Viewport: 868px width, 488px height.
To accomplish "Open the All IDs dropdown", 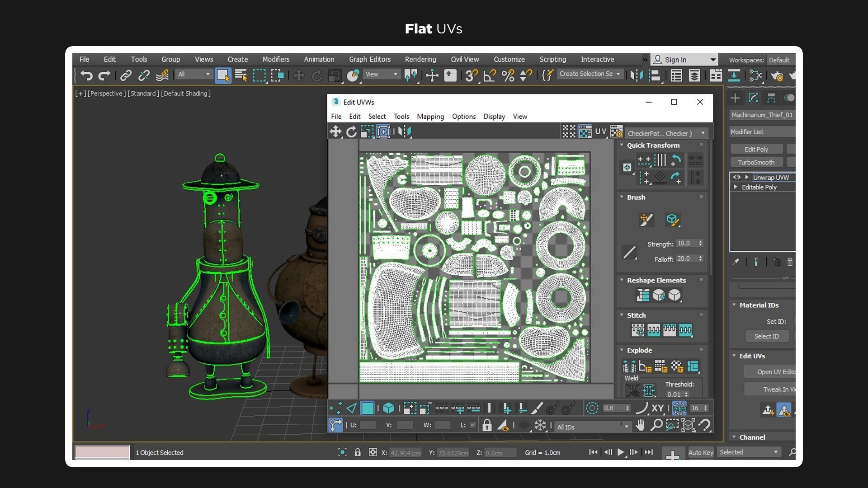I will 592,427.
